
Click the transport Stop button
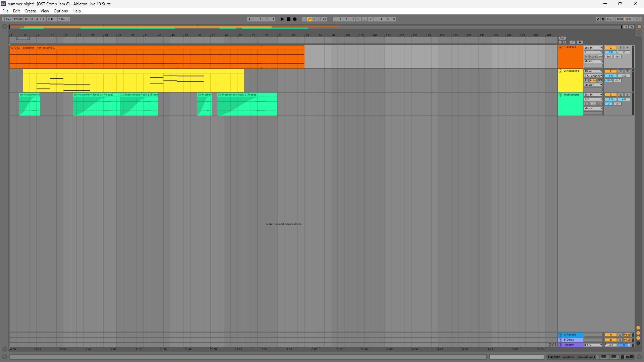288,19
